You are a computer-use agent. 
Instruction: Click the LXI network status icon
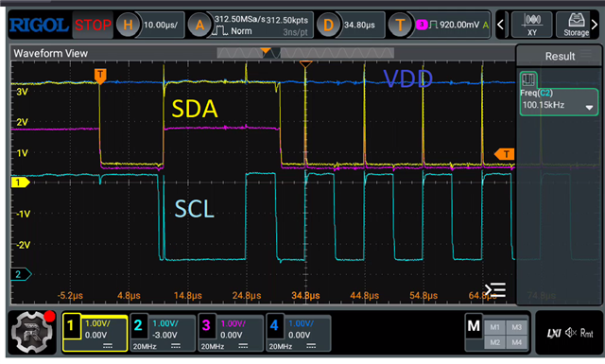pyautogui.click(x=553, y=333)
